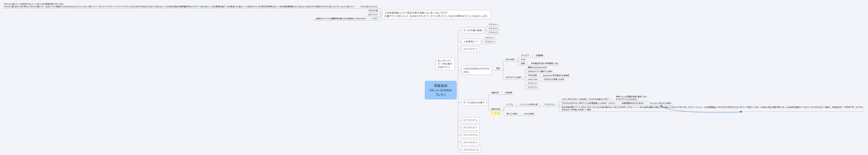Collapse the テラピア subtopic toggle

coord(369,19)
